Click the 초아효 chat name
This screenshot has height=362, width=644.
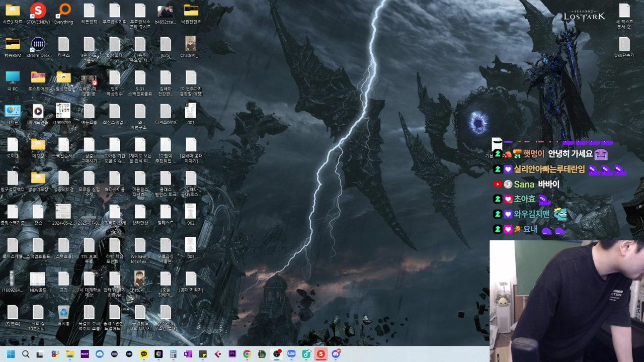pyautogui.click(x=525, y=199)
